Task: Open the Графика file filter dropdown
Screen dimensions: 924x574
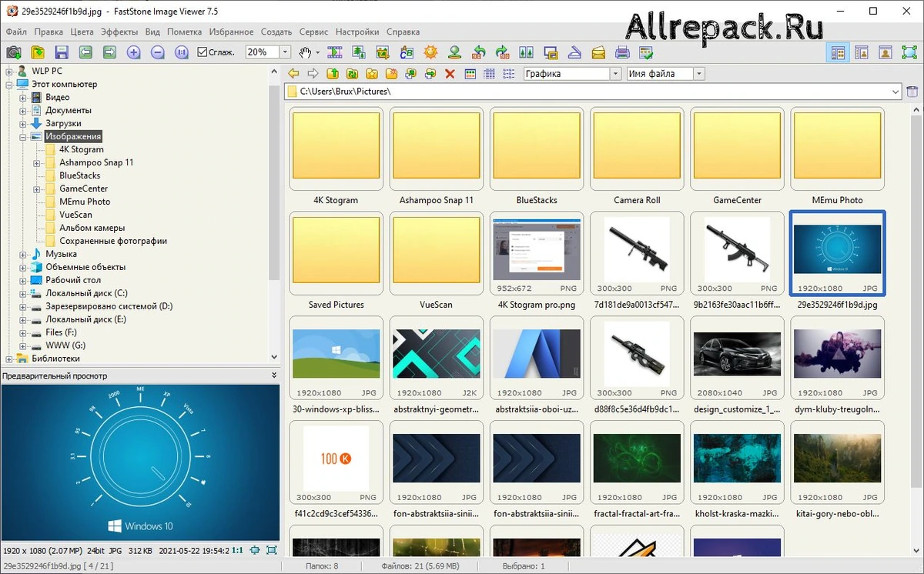Action: [x=615, y=74]
